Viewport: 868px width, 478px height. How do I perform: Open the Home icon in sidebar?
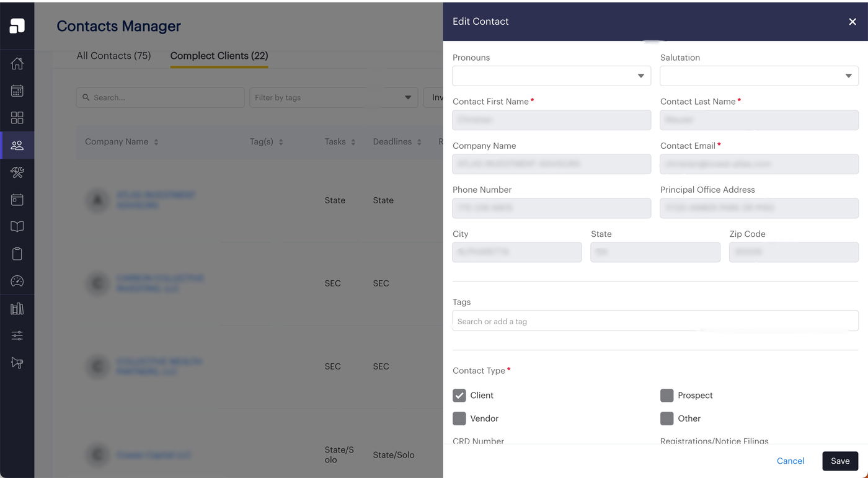point(17,63)
